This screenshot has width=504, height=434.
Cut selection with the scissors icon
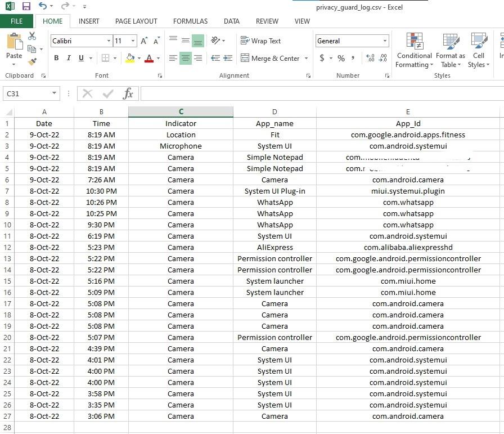pyautogui.click(x=32, y=36)
